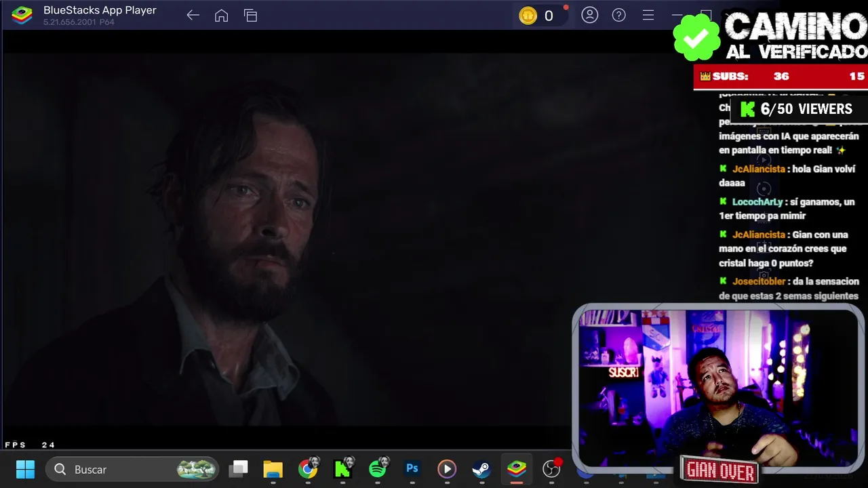Open OBS Studio from the taskbar
The width and height of the screenshot is (868, 488).
click(552, 468)
